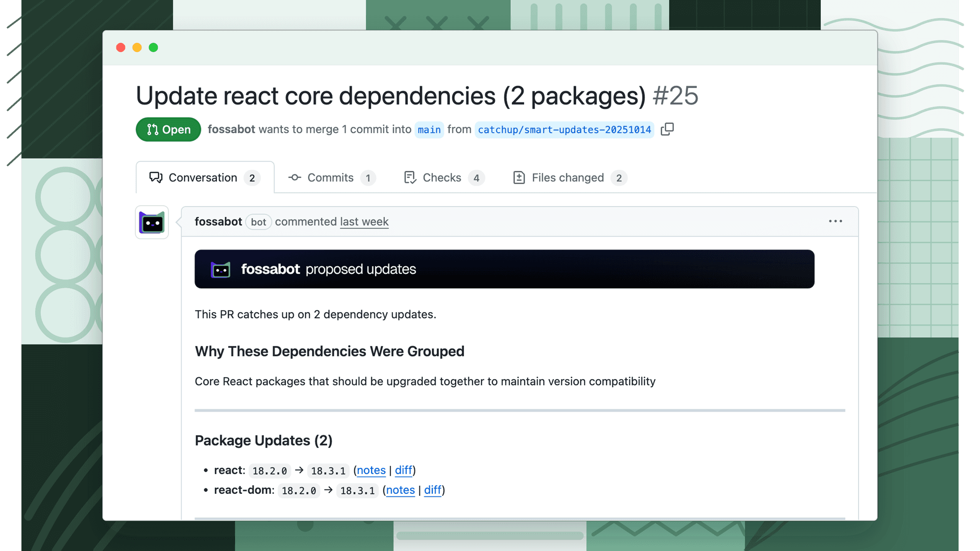Click the Commits tab commit icon
Viewport: 980px width, 551px height.
pyautogui.click(x=295, y=178)
